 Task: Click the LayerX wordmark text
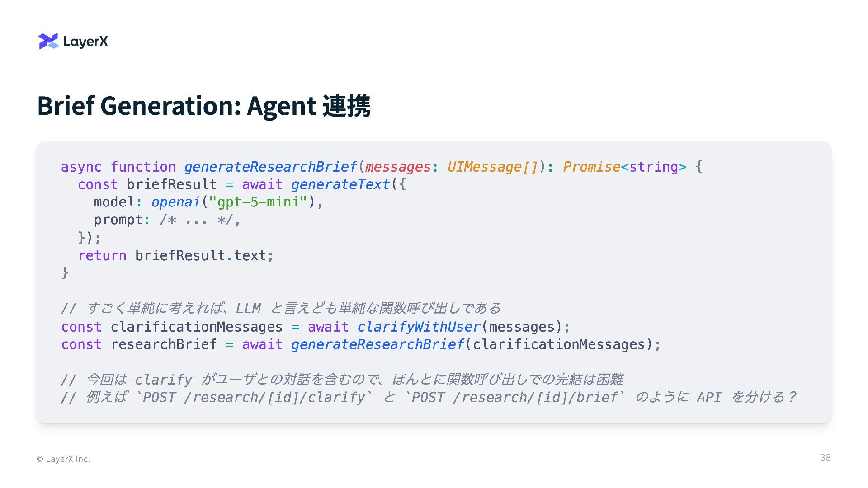pyautogui.click(x=85, y=42)
